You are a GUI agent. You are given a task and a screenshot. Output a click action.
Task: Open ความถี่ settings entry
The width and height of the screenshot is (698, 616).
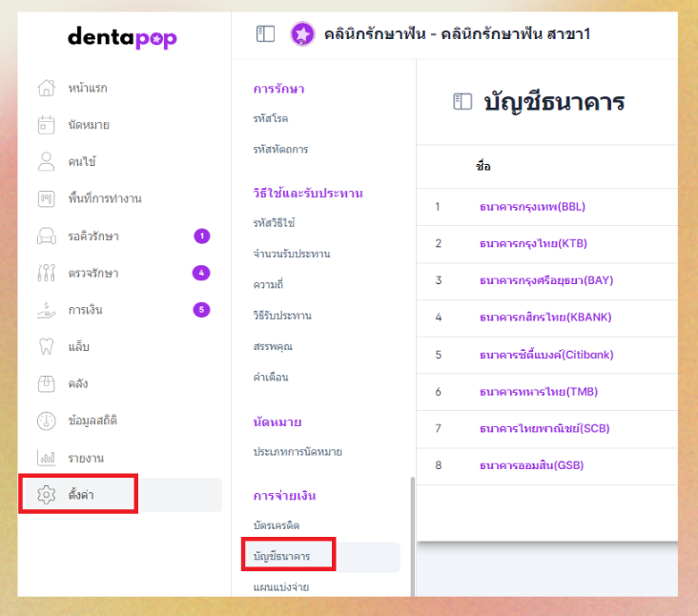pyautogui.click(x=268, y=284)
